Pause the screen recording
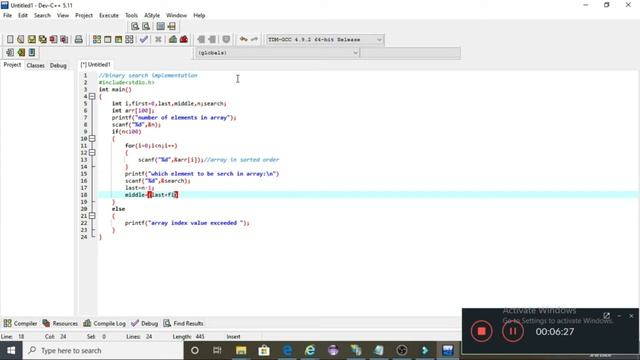 coord(513,331)
